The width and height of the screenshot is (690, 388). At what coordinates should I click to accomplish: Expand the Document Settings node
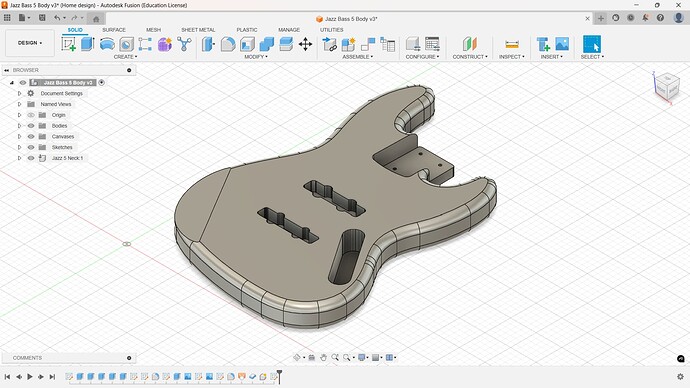click(19, 93)
